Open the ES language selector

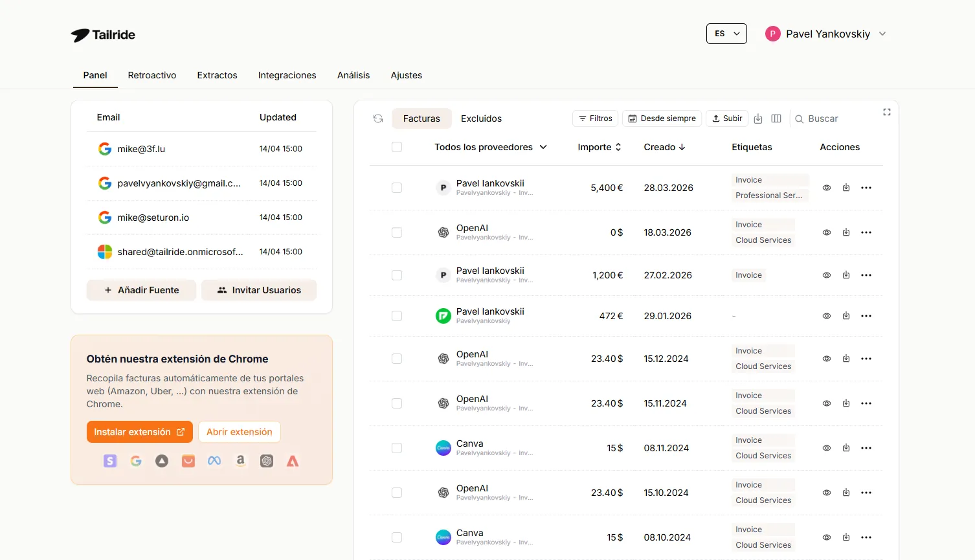pyautogui.click(x=726, y=33)
